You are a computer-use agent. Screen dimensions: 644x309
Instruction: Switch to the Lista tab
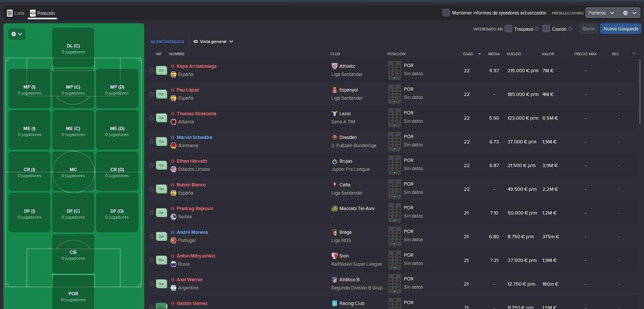point(16,13)
